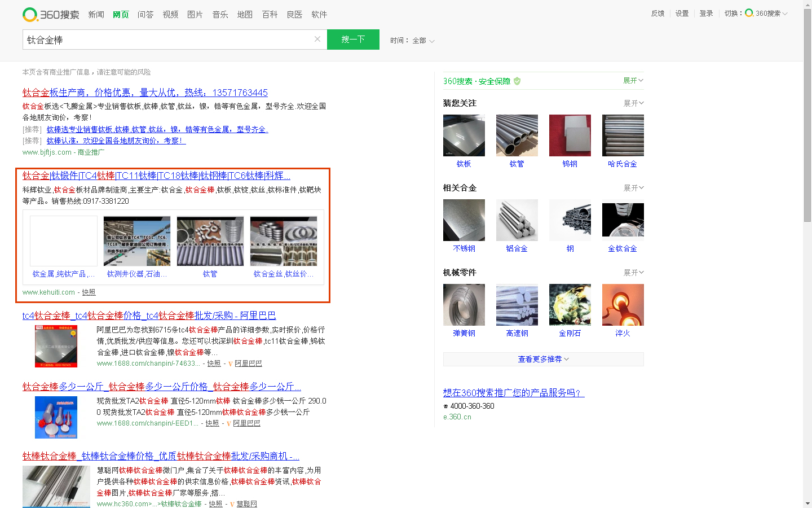Open 设置 in the top bar
Image resolution: width=812 pixels, height=508 pixels.
click(682, 13)
